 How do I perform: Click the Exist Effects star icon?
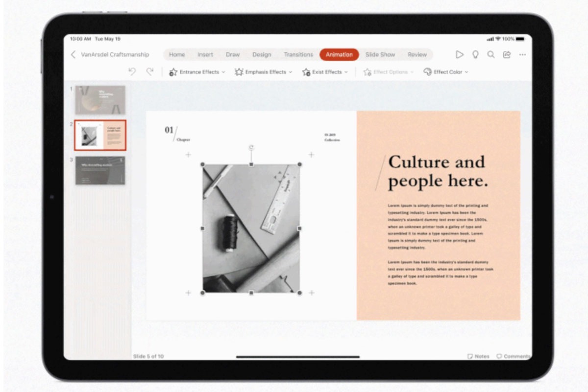(x=306, y=72)
